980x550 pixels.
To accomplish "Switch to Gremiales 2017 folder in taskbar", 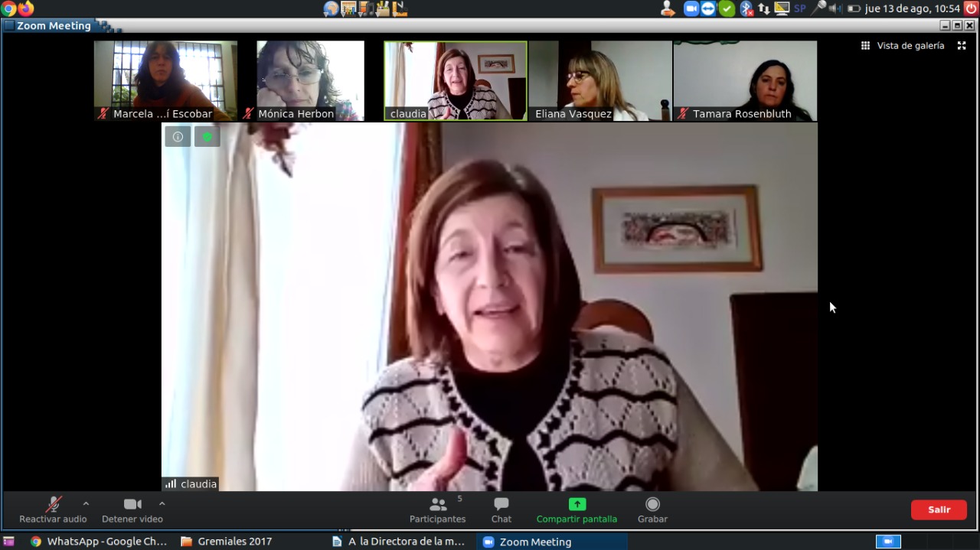I will [227, 542].
